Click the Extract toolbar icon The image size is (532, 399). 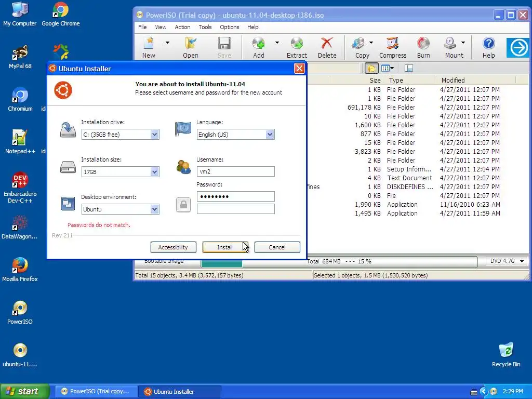[297, 48]
